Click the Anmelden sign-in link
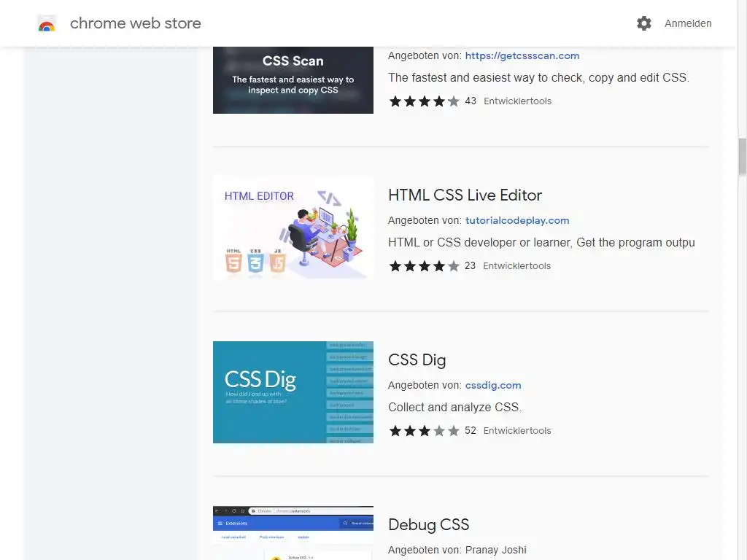 [x=688, y=23]
